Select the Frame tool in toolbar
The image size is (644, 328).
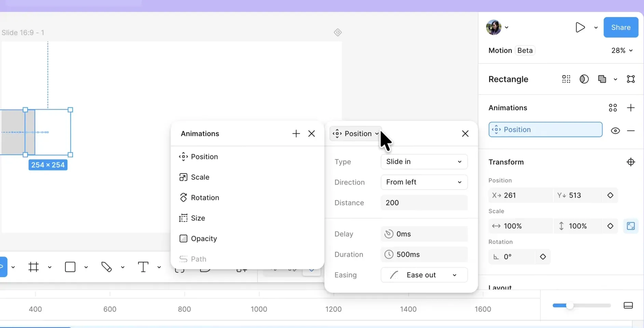point(33,267)
